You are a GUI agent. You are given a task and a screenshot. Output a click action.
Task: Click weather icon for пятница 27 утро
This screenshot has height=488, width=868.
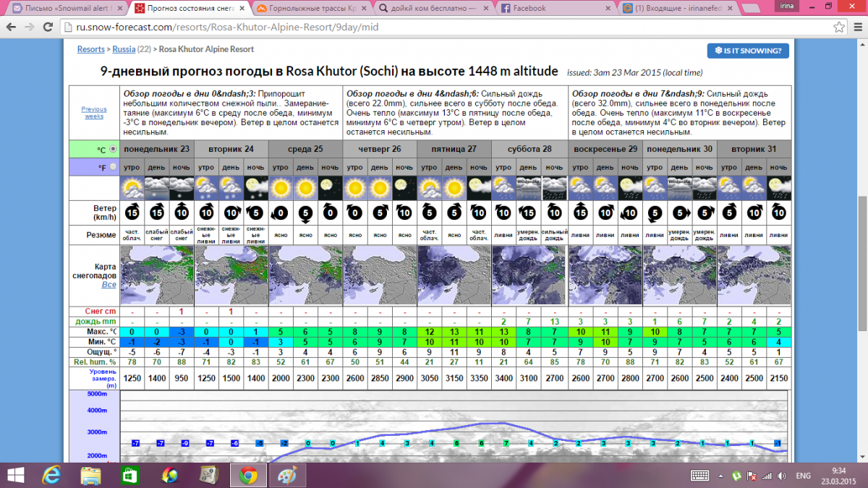[x=429, y=189]
